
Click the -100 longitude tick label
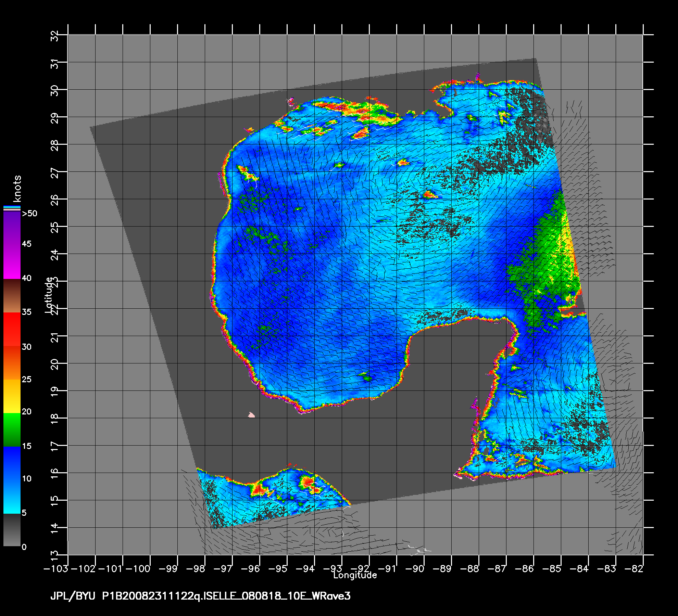(138, 569)
